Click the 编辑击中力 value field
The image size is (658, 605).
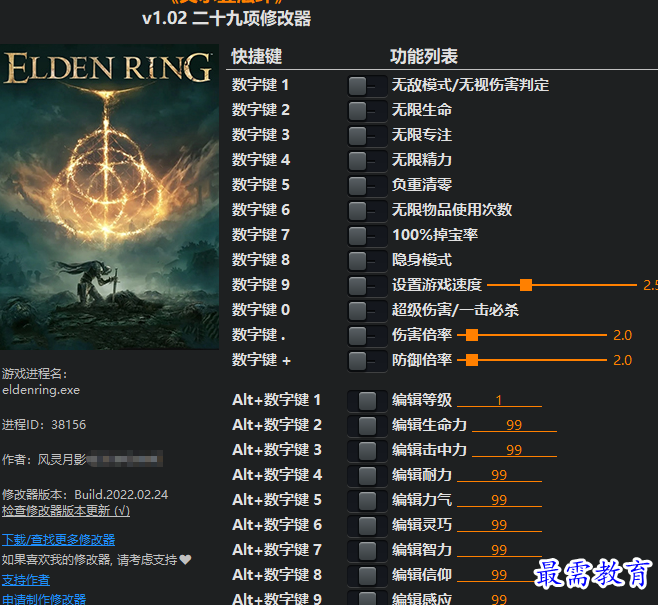coord(514,450)
